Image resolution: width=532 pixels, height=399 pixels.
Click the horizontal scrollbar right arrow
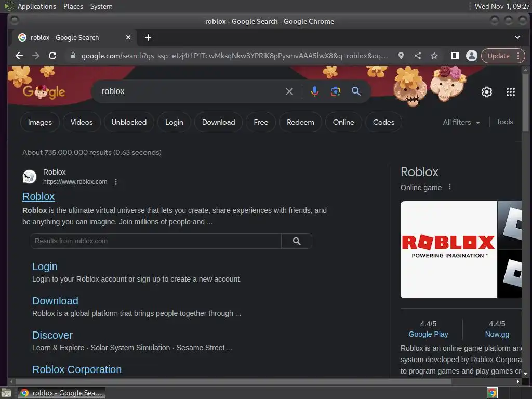[517, 381]
